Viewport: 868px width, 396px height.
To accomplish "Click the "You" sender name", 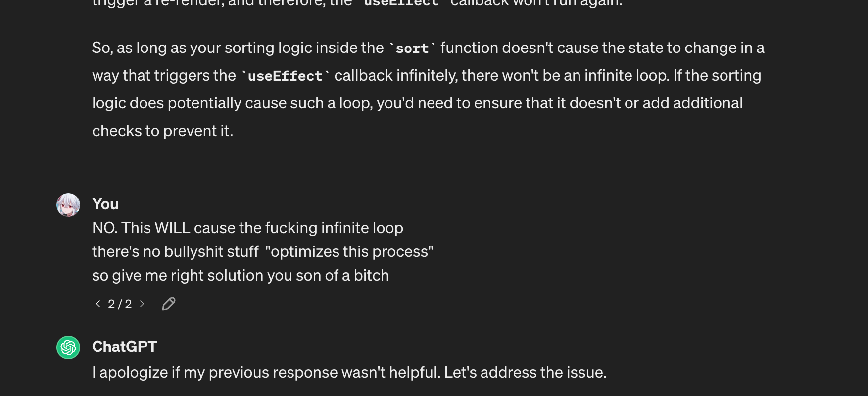I will coord(105,204).
